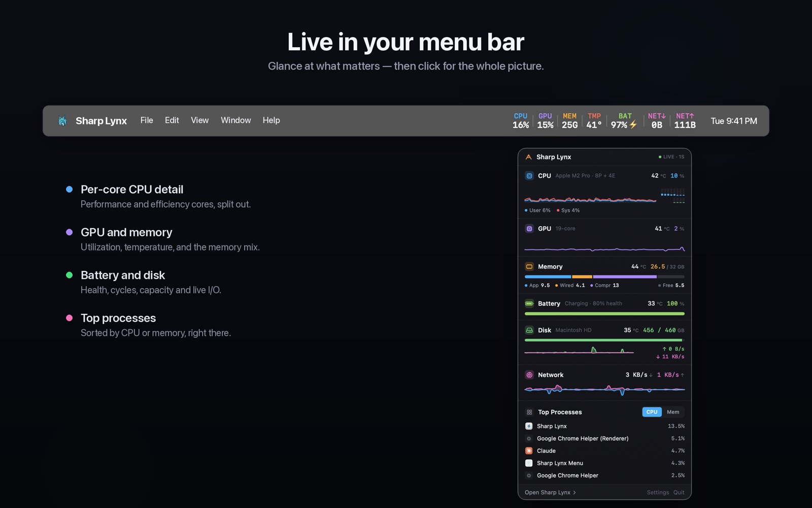Open the Window menu
The image size is (812, 508).
235,120
